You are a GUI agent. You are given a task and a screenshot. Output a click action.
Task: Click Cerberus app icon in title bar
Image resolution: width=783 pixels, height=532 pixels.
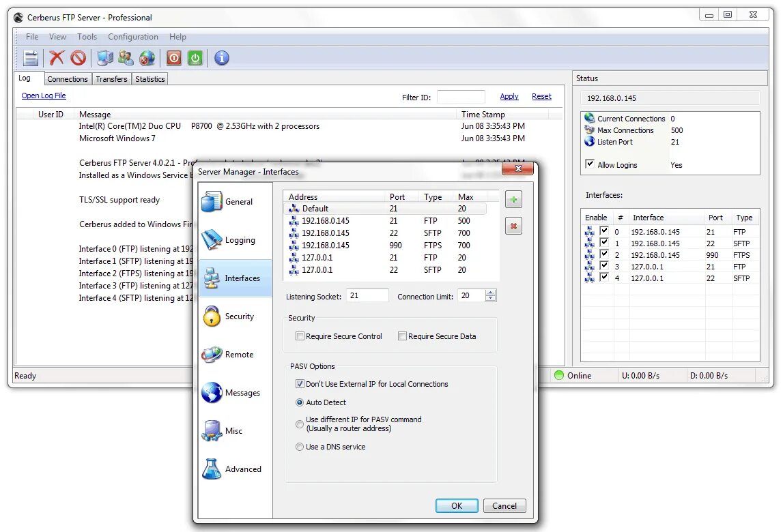coord(18,18)
